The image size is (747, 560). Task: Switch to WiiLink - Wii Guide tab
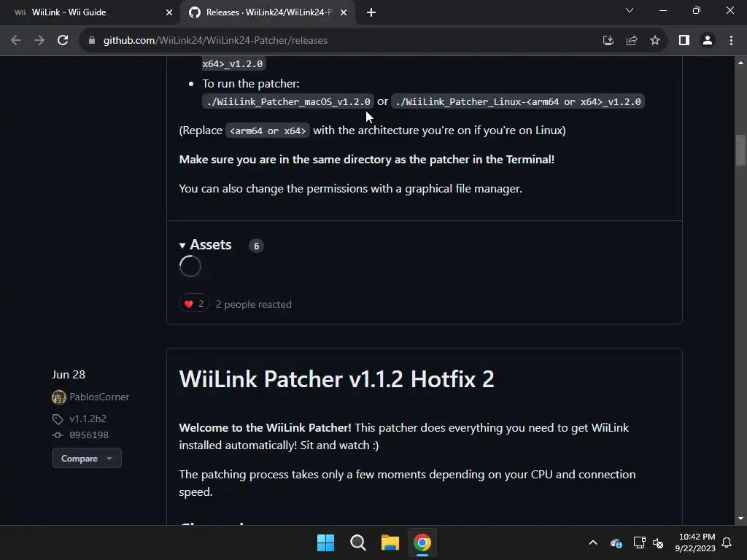pyautogui.click(x=89, y=12)
